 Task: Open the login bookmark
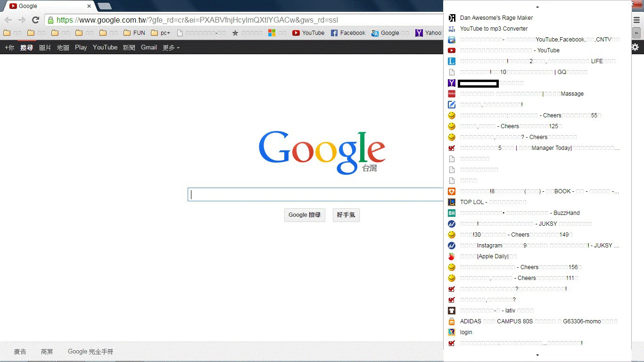(537, 332)
